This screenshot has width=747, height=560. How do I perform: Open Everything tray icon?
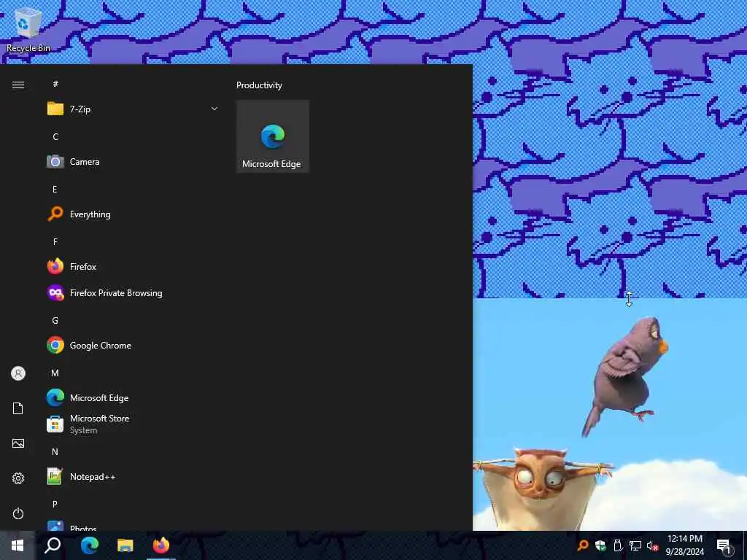(583, 545)
